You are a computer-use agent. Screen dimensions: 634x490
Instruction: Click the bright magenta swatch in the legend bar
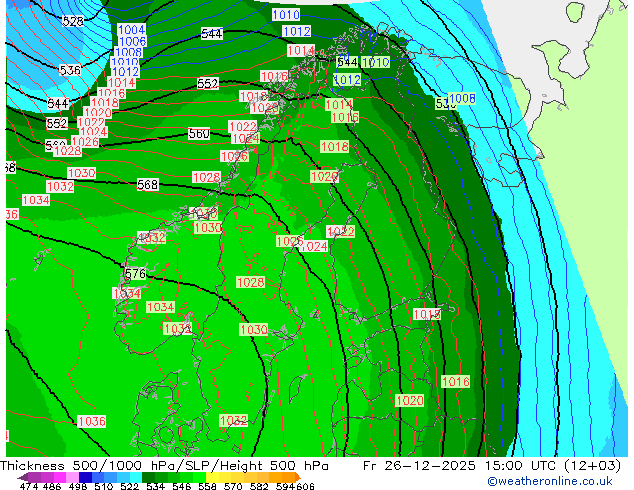[x=60, y=477]
